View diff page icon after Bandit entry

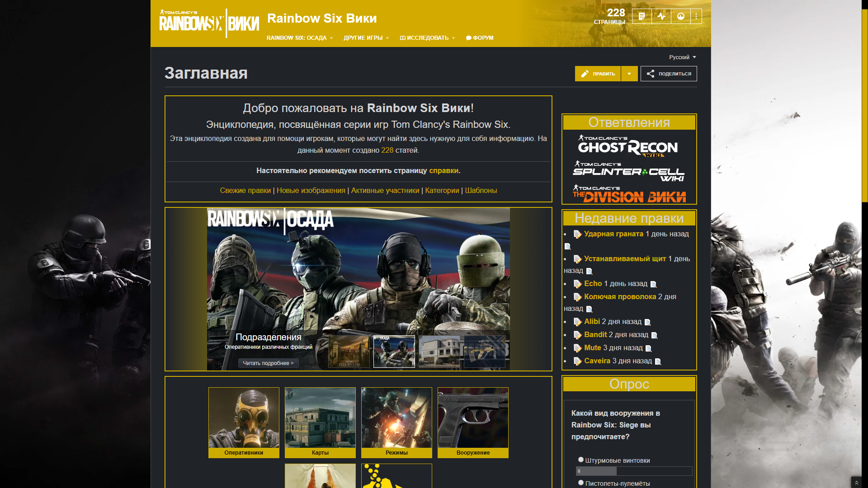pos(654,335)
